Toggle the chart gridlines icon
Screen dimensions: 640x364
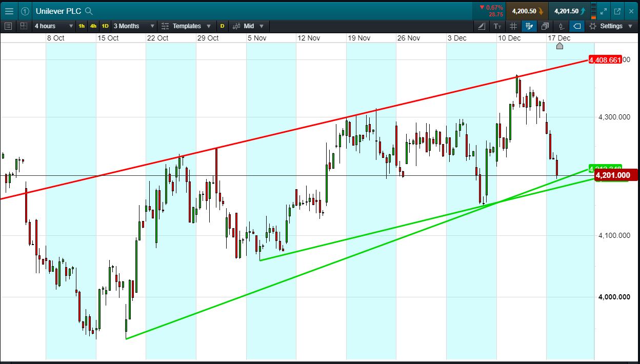click(x=513, y=26)
